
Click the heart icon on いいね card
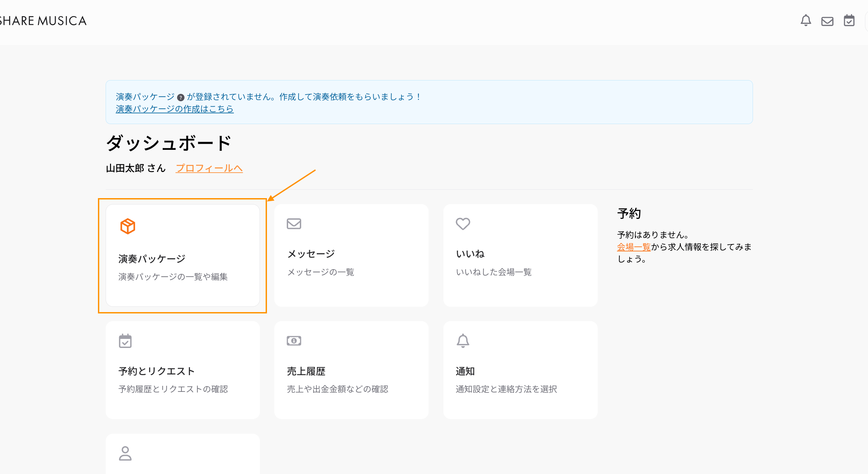pyautogui.click(x=463, y=224)
